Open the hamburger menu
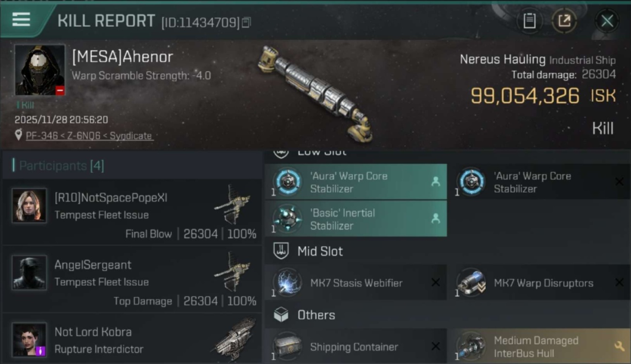Viewport: 631px width, 364px height. [x=21, y=20]
